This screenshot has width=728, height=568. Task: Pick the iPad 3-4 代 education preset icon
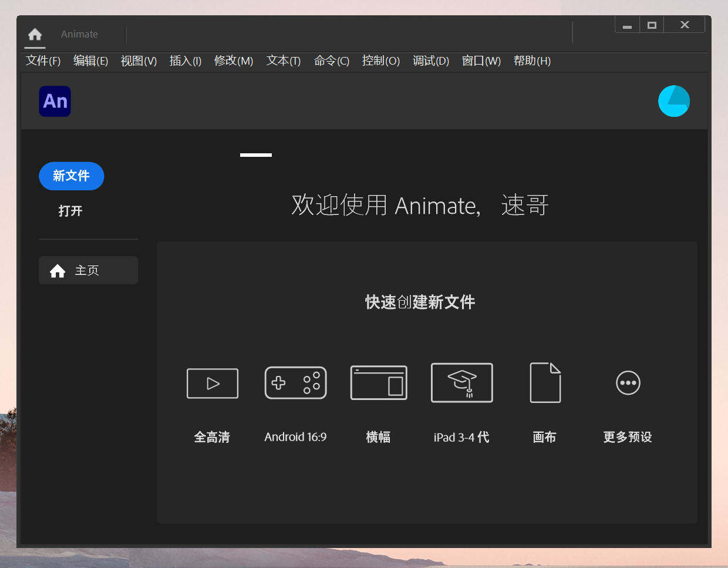point(461,383)
